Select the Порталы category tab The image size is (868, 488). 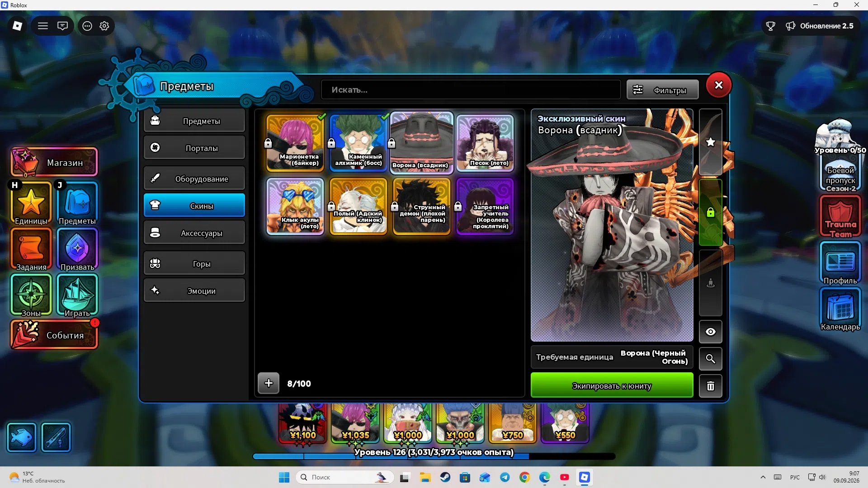coord(194,148)
